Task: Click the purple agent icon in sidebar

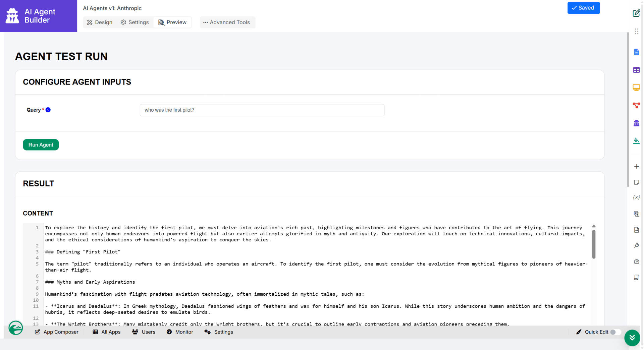Action: pyautogui.click(x=636, y=123)
